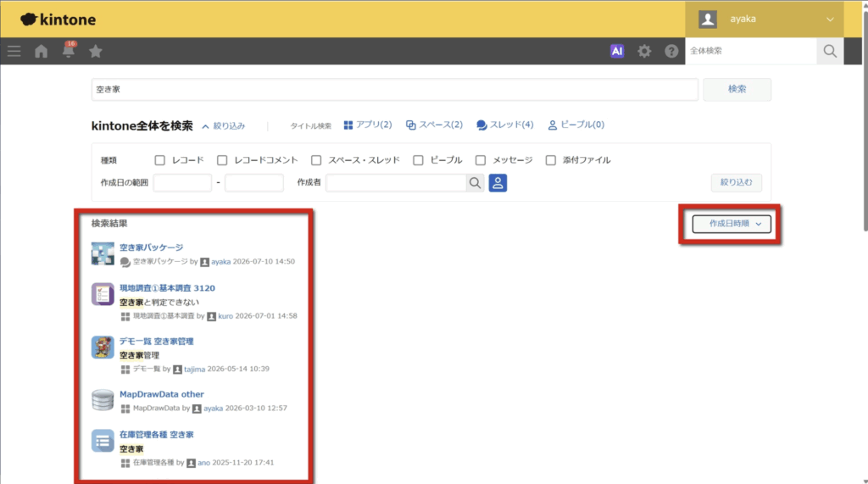Go to the kintone home page
Image resolution: width=868 pixels, height=484 pixels.
click(41, 52)
